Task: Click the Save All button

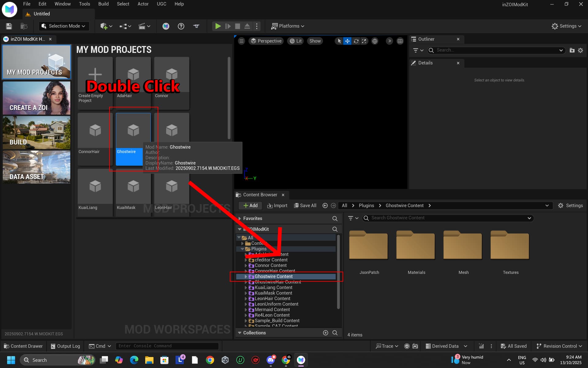Action: pos(305,205)
